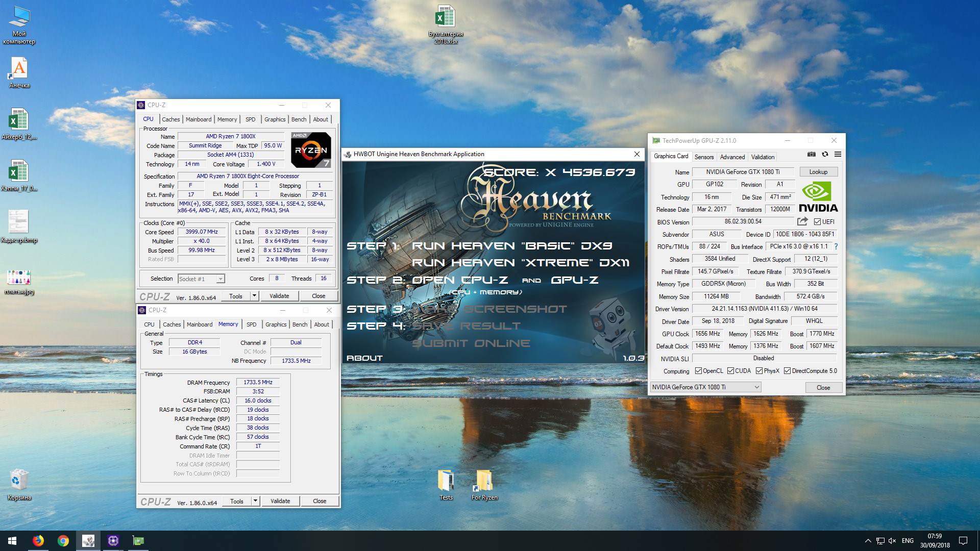The width and height of the screenshot is (980, 551).
Task: Click GPU-Z BIOS export share icon
Action: pyautogui.click(x=802, y=221)
